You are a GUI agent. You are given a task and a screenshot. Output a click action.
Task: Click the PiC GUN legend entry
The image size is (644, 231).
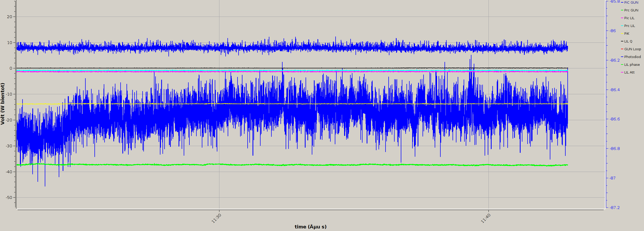pyautogui.click(x=631, y=3)
